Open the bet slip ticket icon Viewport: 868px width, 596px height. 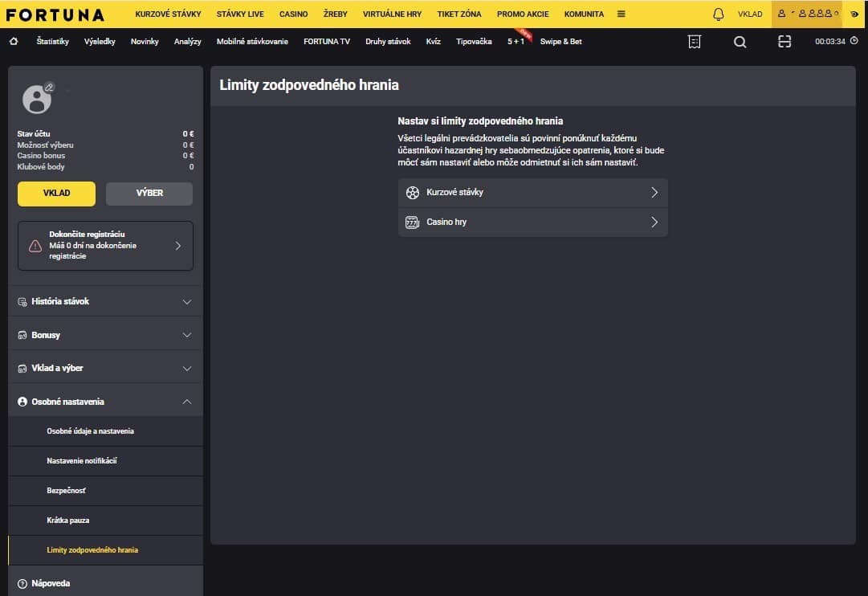695,42
